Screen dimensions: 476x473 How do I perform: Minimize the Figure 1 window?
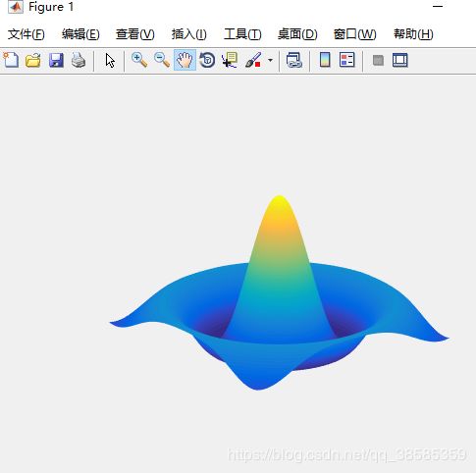tap(438, 6)
